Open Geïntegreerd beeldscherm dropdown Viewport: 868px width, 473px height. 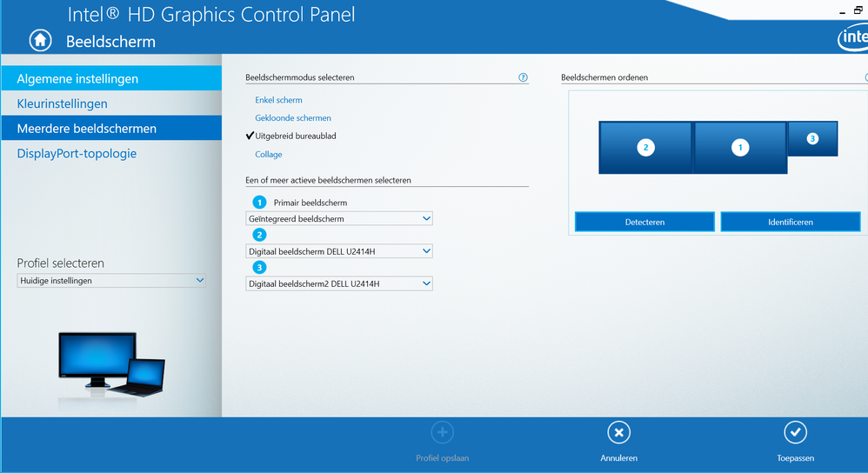pos(339,218)
